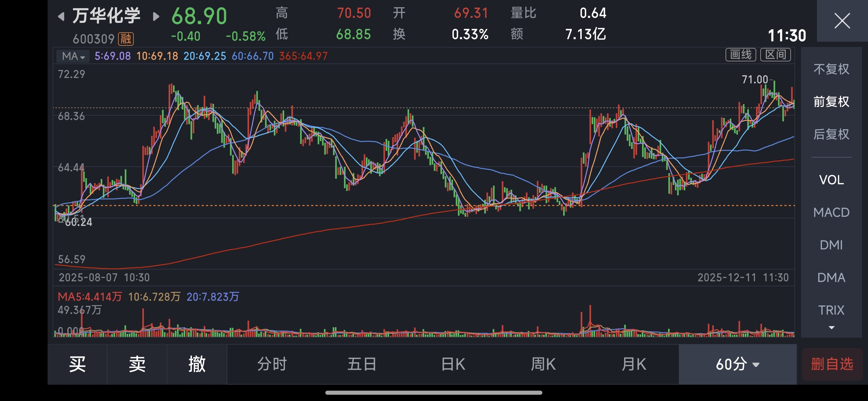Screen dimensions: 868x401
Task: Select 不复权 price adjustment mode
Action: (x=831, y=69)
